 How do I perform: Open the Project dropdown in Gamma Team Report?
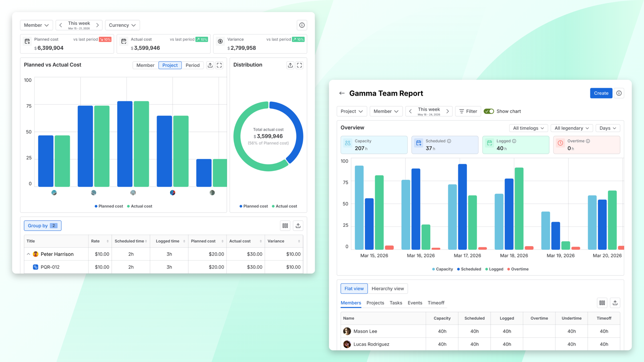coord(352,111)
